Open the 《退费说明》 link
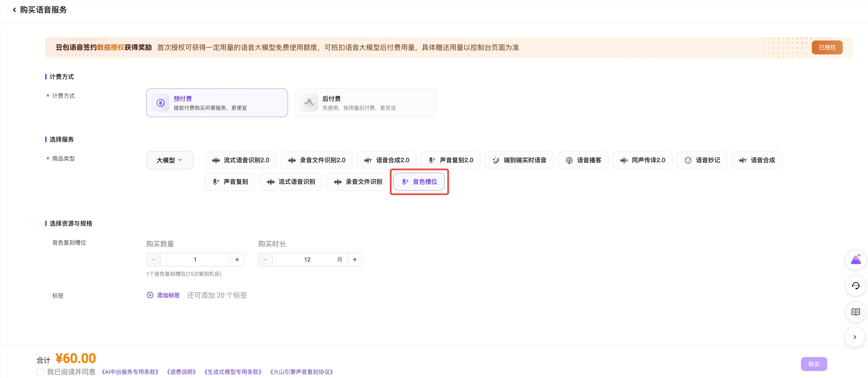The width and height of the screenshot is (868, 378). (181, 372)
